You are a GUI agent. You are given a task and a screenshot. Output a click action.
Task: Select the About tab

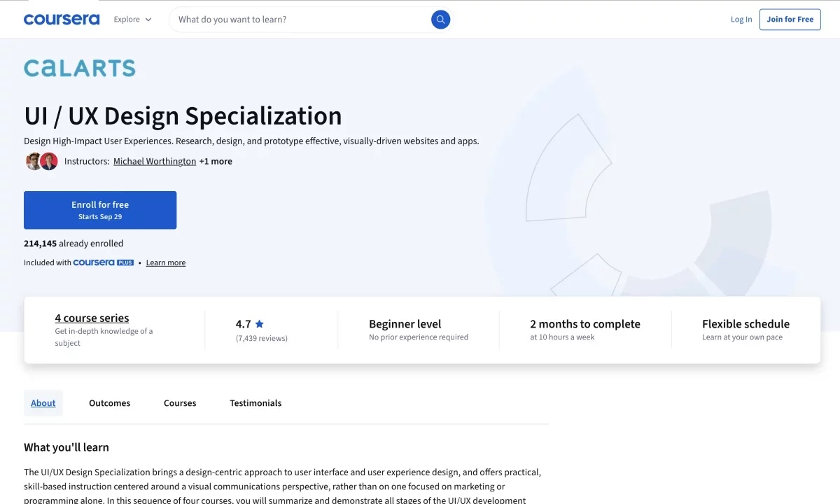(x=43, y=403)
